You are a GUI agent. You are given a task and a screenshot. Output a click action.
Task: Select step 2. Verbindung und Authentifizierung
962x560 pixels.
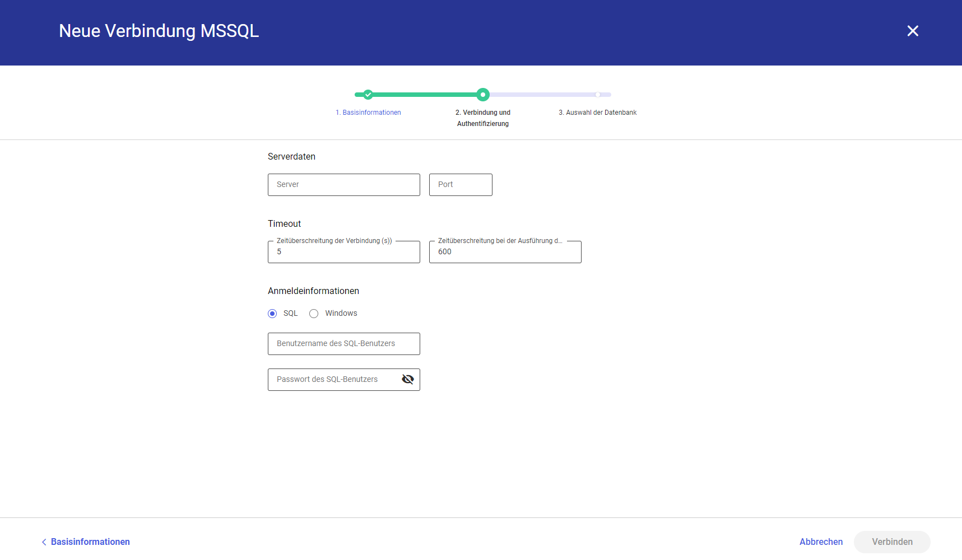(x=483, y=118)
